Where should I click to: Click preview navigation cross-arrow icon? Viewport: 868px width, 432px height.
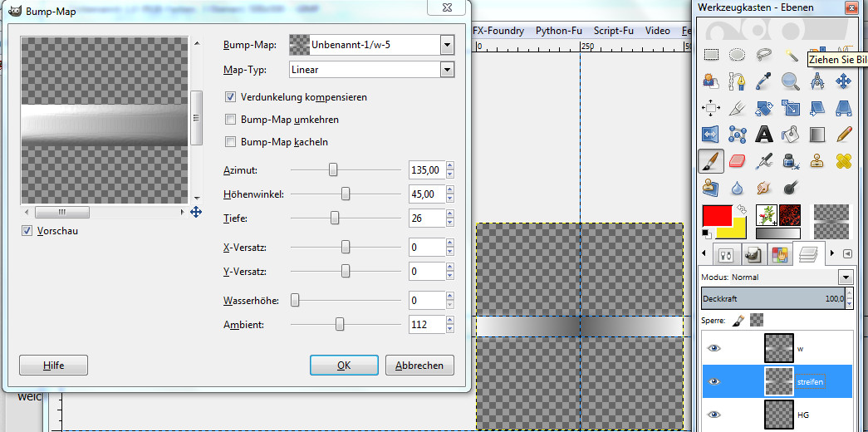pyautogui.click(x=196, y=212)
